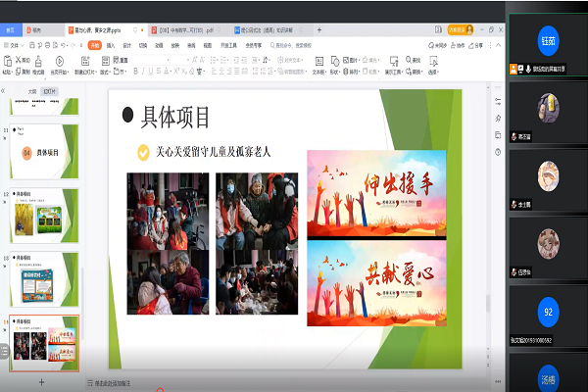The height and width of the screenshot is (392, 588).
Task: Collapse the ribbon with the chevron up
Action: point(499,45)
